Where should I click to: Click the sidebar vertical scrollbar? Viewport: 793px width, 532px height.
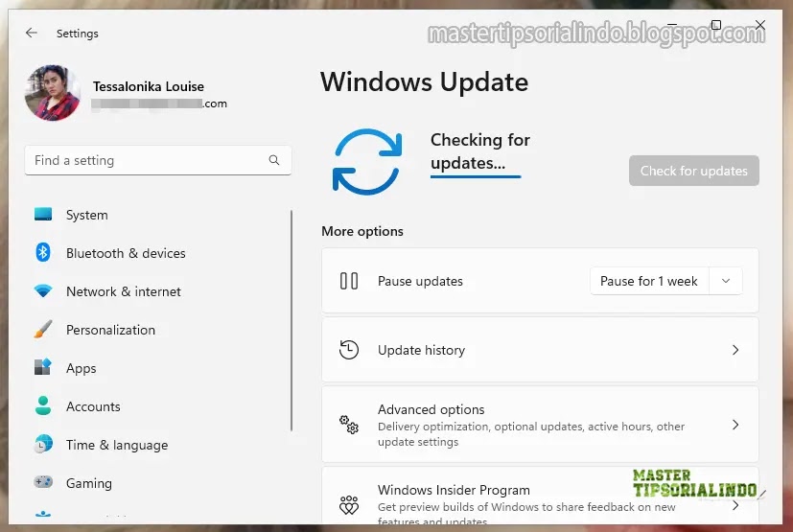[292, 321]
